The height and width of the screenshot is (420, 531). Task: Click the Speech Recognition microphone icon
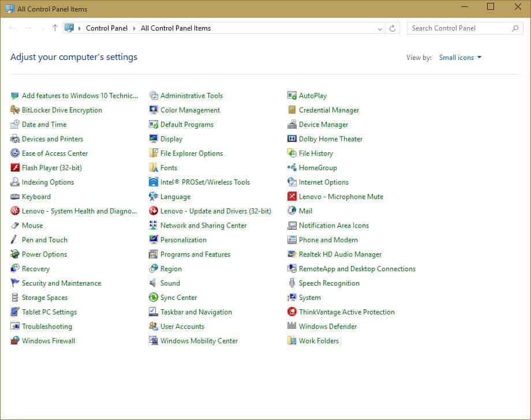click(292, 283)
